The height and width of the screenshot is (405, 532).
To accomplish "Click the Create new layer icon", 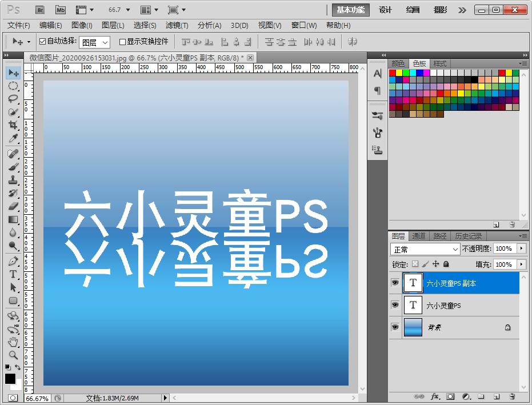I will coord(497,396).
